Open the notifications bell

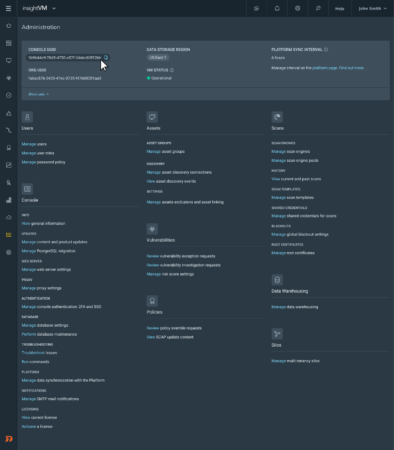click(277, 8)
